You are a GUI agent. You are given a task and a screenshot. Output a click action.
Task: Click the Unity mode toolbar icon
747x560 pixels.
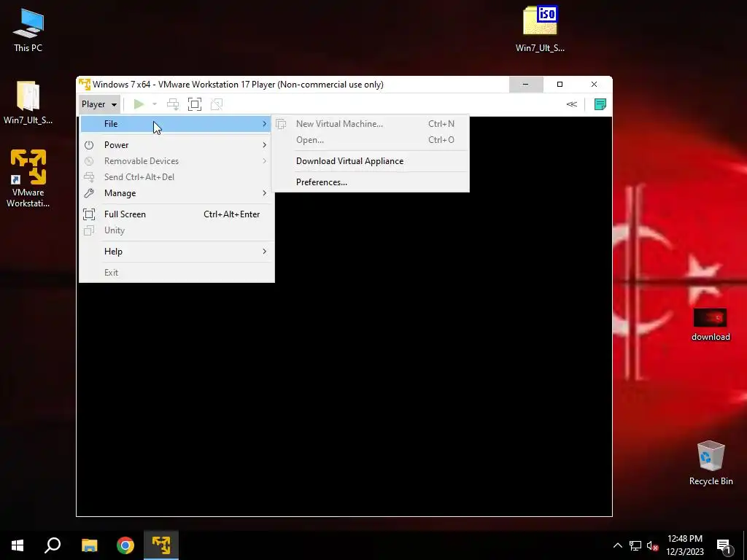(x=216, y=104)
